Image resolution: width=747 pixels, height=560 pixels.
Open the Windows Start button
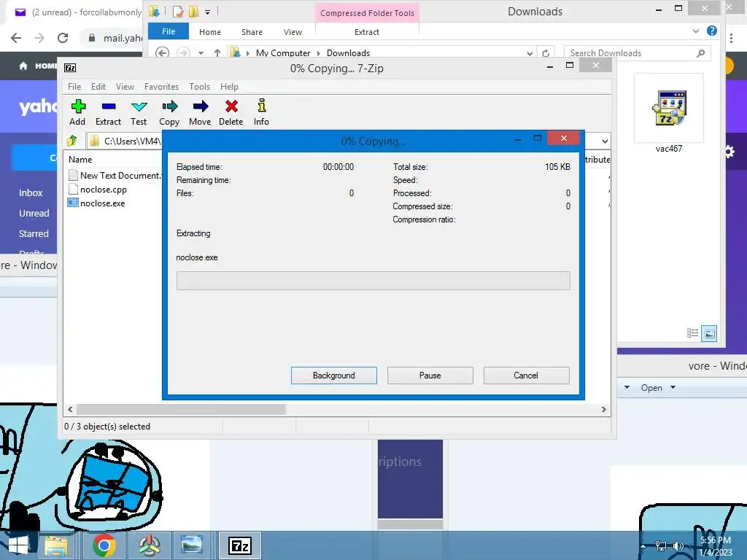[x=18, y=545]
